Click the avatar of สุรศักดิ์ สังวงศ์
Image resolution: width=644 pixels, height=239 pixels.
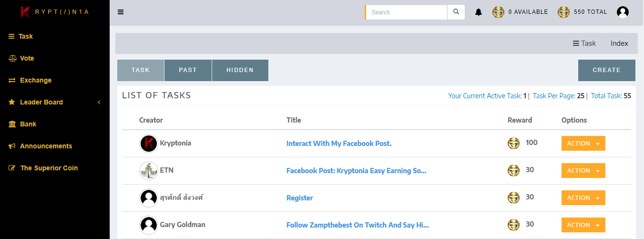click(x=149, y=198)
